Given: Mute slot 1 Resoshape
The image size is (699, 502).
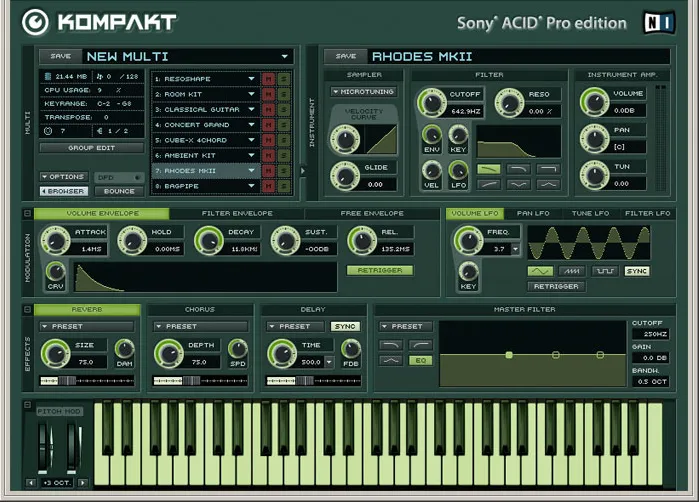Looking at the screenshot, I should click(x=268, y=79).
